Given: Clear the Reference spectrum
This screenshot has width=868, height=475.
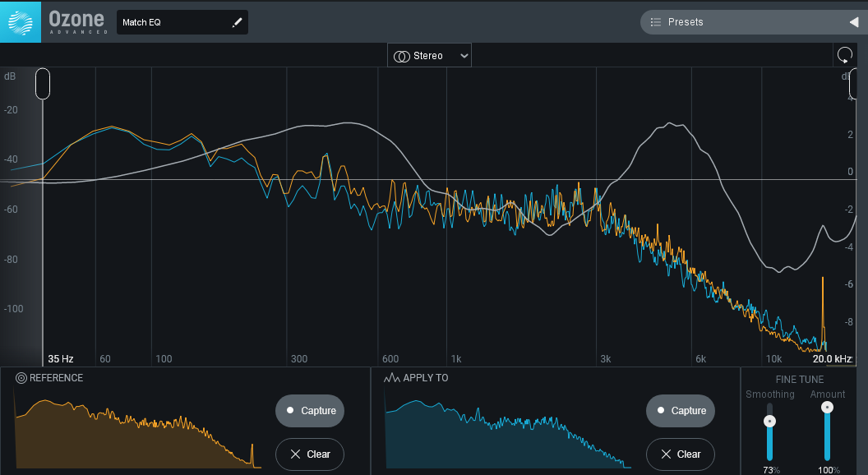Looking at the screenshot, I should [x=309, y=454].
